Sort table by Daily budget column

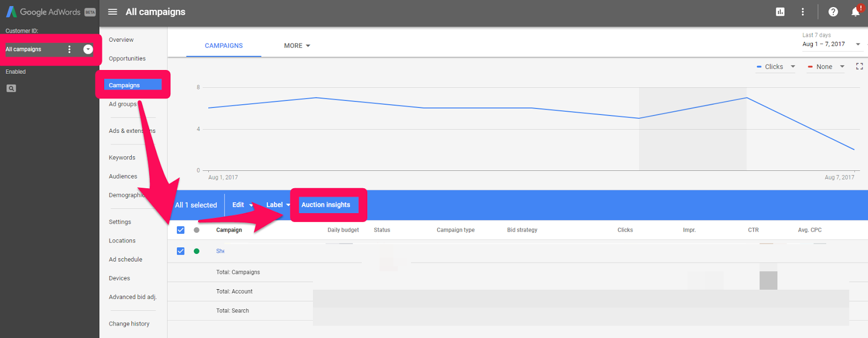343,230
